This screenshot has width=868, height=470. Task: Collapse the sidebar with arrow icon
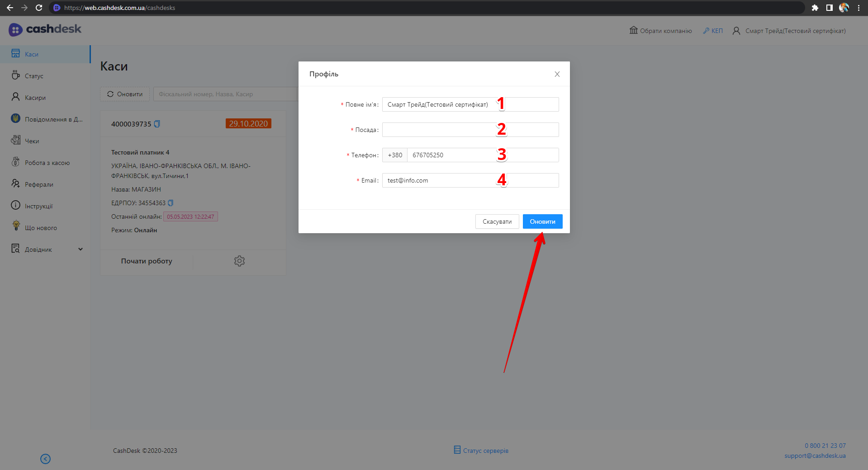[x=45, y=459]
